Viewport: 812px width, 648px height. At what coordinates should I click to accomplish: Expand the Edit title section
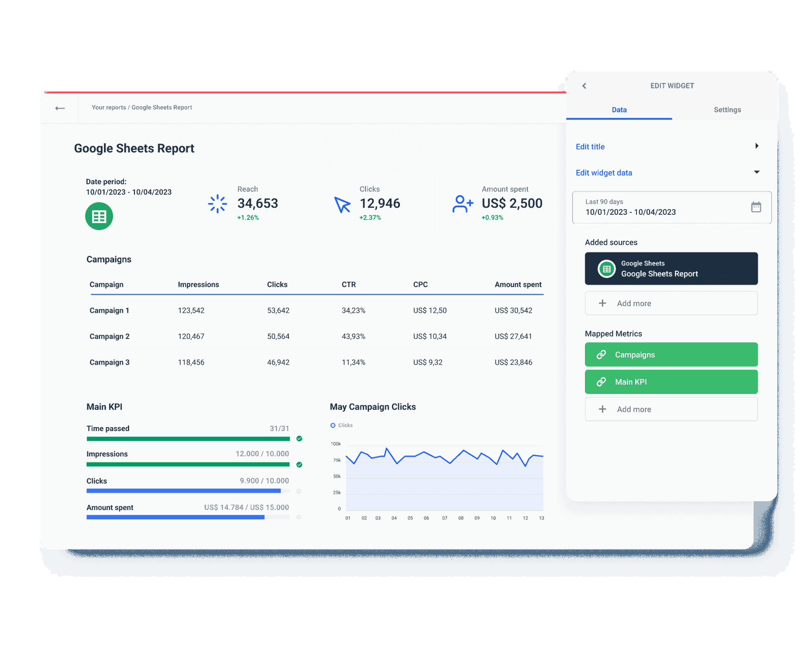point(756,146)
